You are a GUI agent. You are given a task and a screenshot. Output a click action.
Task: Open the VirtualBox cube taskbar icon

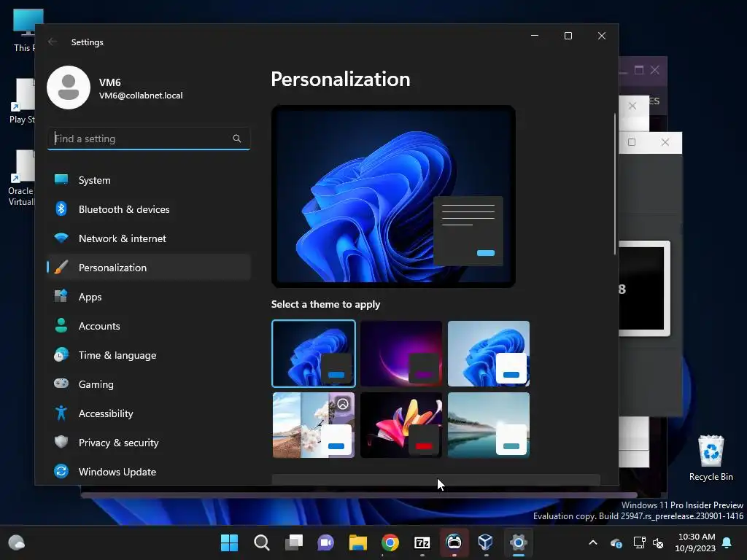point(485,542)
